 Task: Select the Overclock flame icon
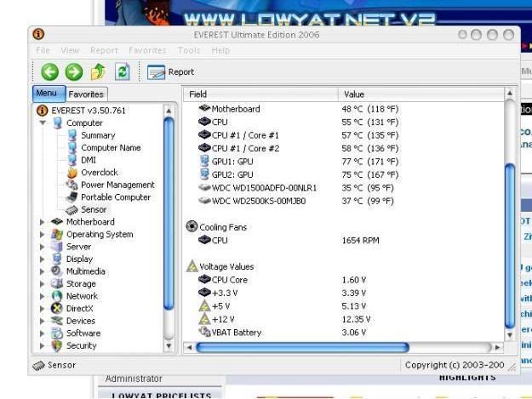[72, 173]
